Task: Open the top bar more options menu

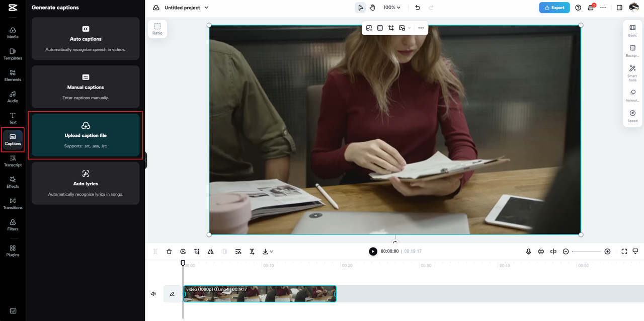Action: pos(603,8)
